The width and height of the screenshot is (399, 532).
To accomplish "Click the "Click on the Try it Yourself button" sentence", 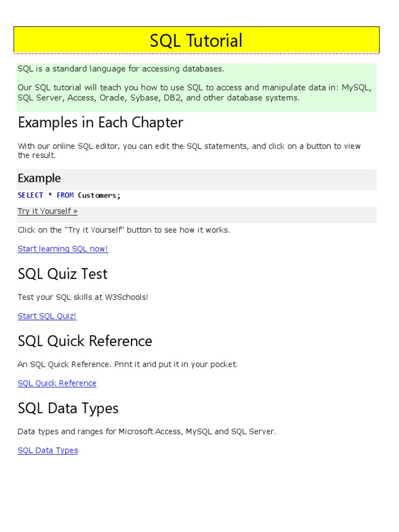I will [x=124, y=230].
